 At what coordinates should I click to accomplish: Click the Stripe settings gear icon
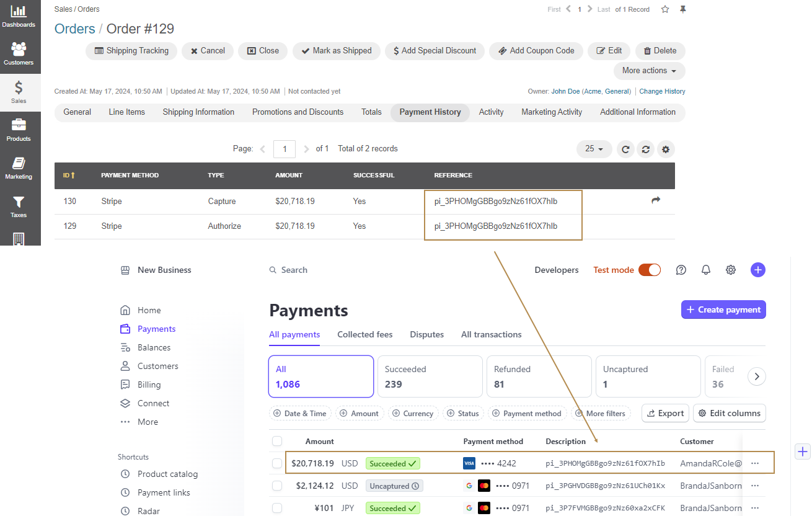[x=731, y=270]
